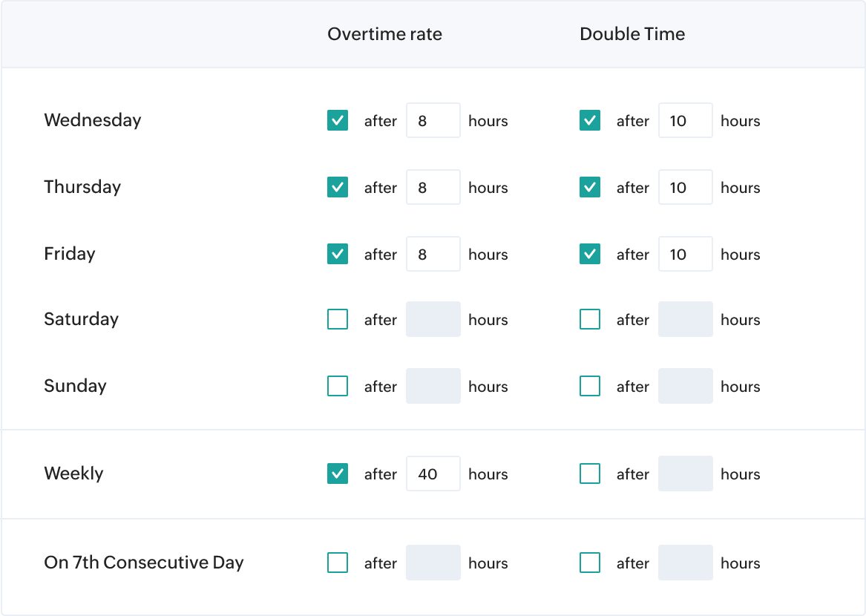Disable Thursday double time checkbox
Viewport: 866px width, 616px height.
pyautogui.click(x=590, y=187)
